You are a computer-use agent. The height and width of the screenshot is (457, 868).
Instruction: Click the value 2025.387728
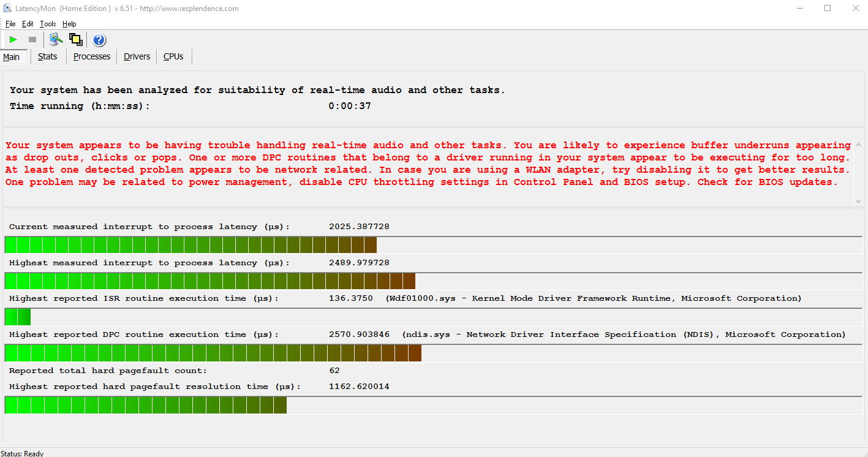pos(359,227)
